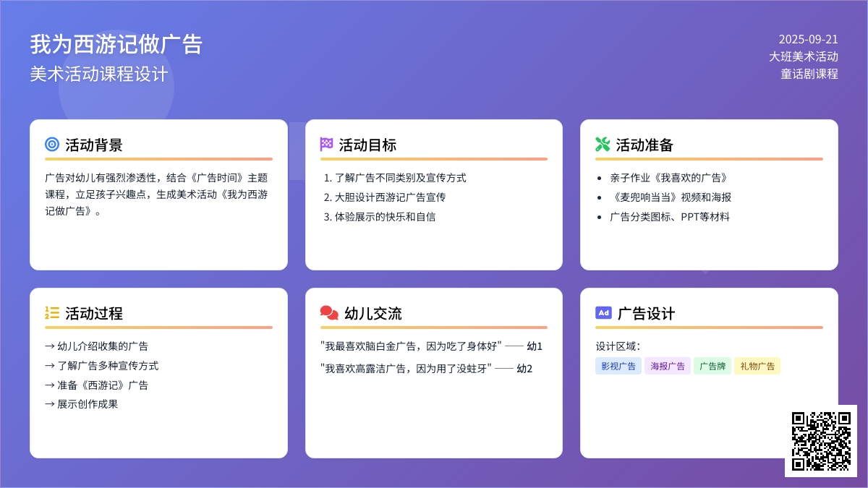The image size is (868, 488).
Task: Click the date 2025-09-21
Action: coord(808,40)
